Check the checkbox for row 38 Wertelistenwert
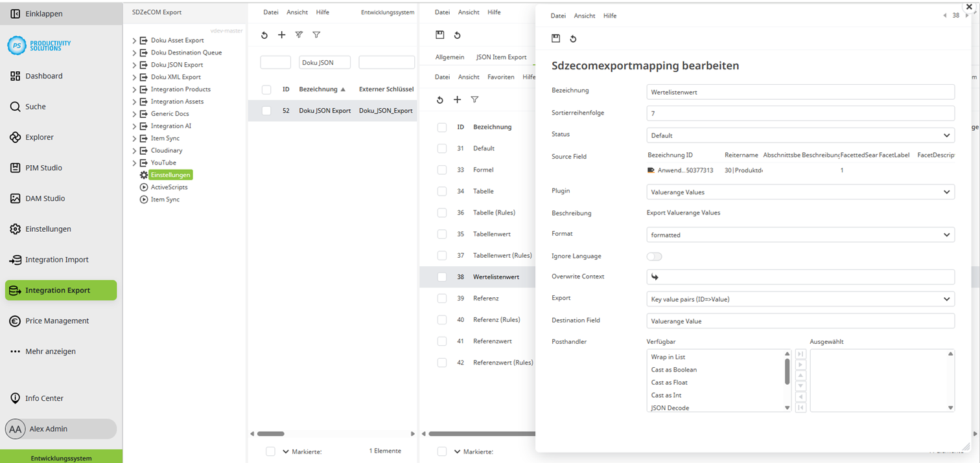The image size is (980, 463). [442, 276]
